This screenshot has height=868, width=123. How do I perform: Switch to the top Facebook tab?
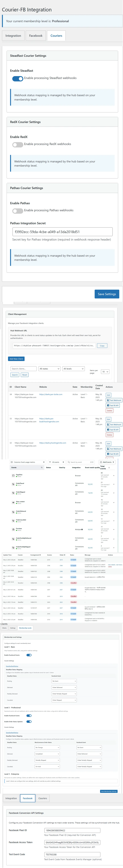click(36, 36)
